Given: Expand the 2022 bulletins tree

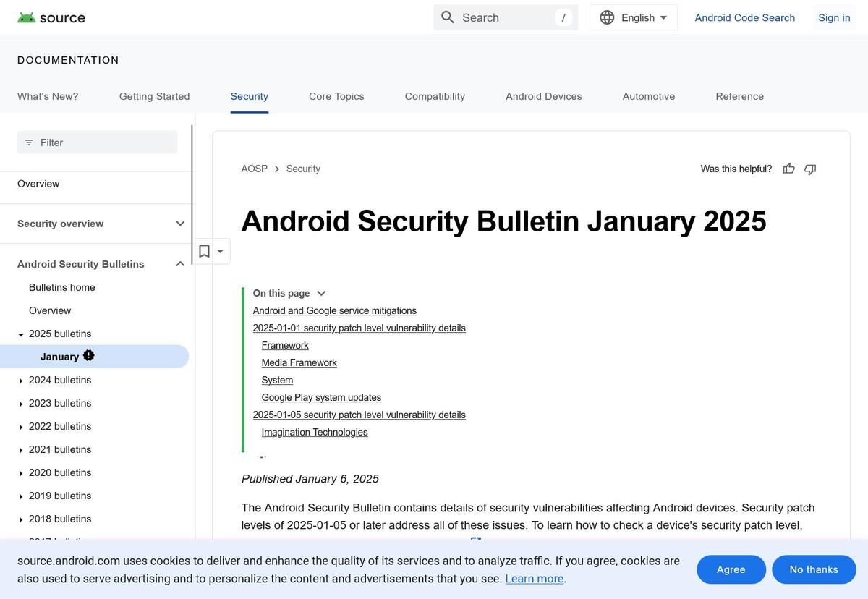Looking at the screenshot, I should tap(21, 427).
